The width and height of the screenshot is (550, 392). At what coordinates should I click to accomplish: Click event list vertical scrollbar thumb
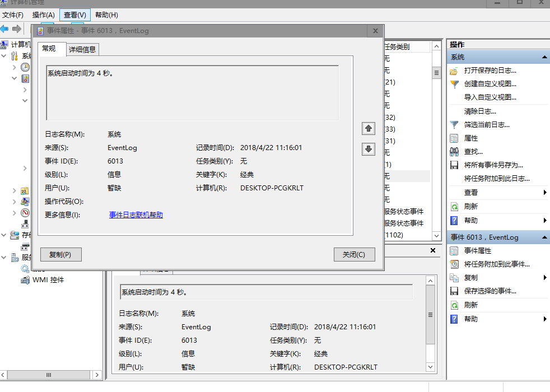[436, 73]
